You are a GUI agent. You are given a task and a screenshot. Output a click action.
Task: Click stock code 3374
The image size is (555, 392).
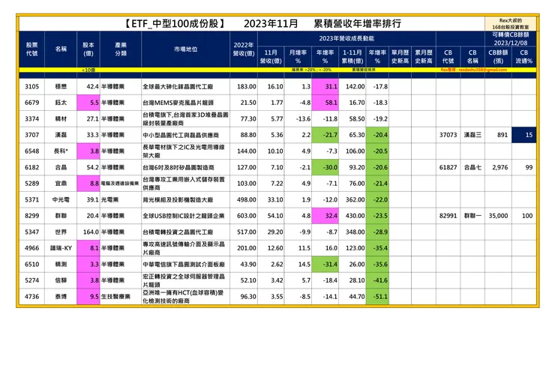31,119
